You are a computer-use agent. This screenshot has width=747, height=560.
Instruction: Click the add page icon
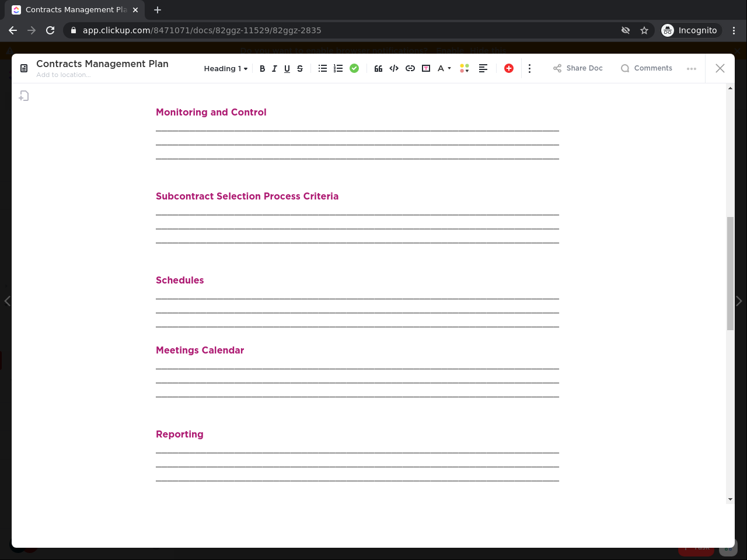point(24,96)
